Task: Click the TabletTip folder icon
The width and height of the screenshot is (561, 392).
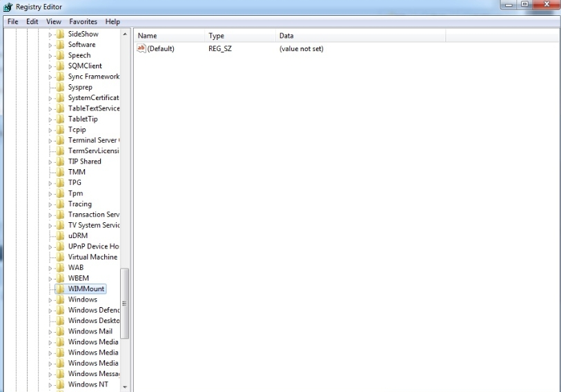Action: click(61, 119)
